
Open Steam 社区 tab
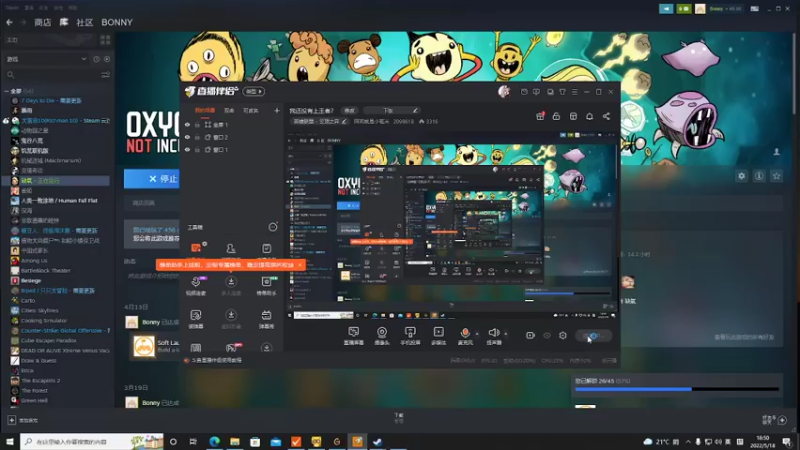click(x=85, y=22)
